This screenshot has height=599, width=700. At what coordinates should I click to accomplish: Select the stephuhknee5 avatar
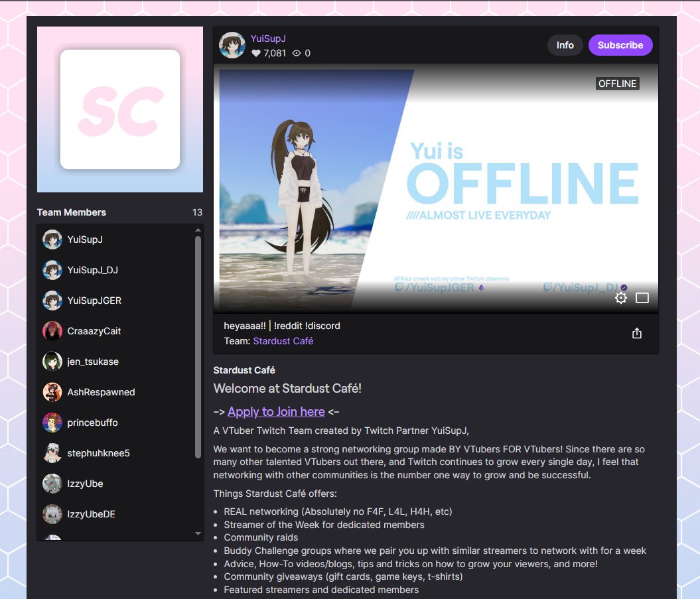52,453
